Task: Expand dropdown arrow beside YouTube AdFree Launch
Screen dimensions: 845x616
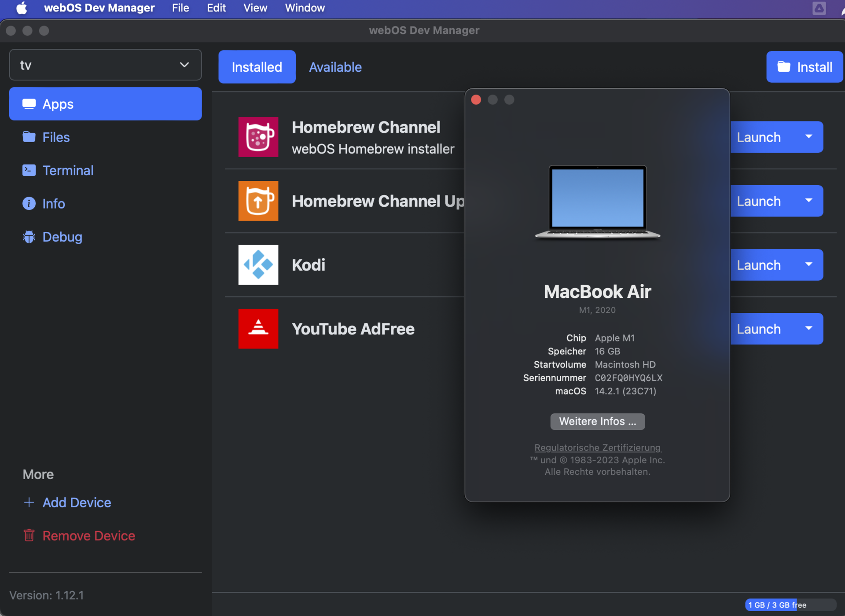Action: 808,328
